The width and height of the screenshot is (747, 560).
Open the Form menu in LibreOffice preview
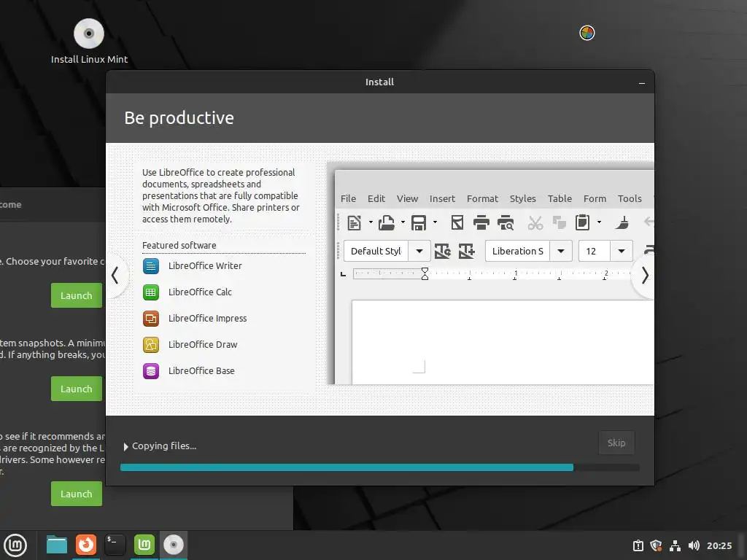(595, 198)
